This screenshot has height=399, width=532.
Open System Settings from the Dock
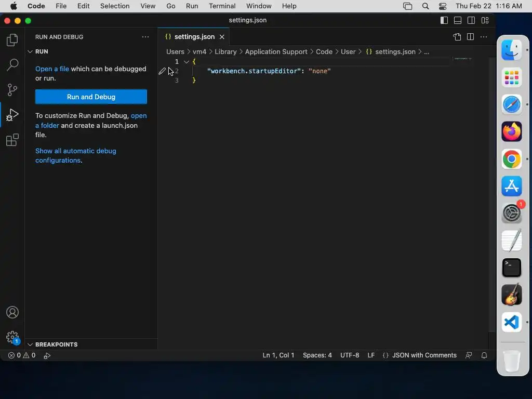[x=511, y=213]
